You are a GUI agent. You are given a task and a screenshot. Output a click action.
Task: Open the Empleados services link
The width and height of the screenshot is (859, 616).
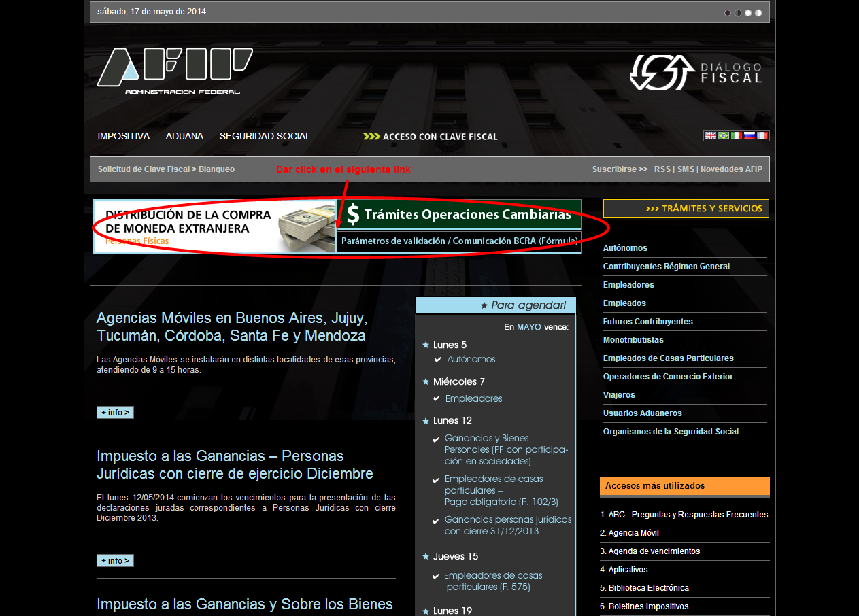(x=624, y=303)
